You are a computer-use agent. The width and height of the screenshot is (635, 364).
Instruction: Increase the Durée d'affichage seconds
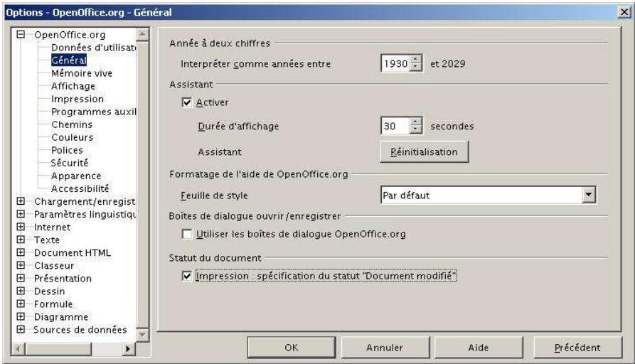click(416, 122)
